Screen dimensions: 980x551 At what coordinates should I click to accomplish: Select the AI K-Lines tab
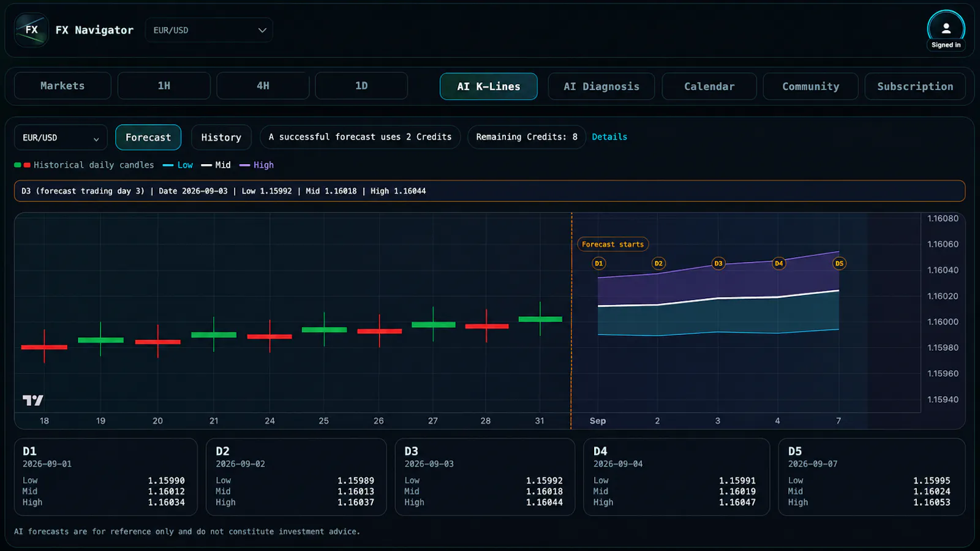pos(489,86)
